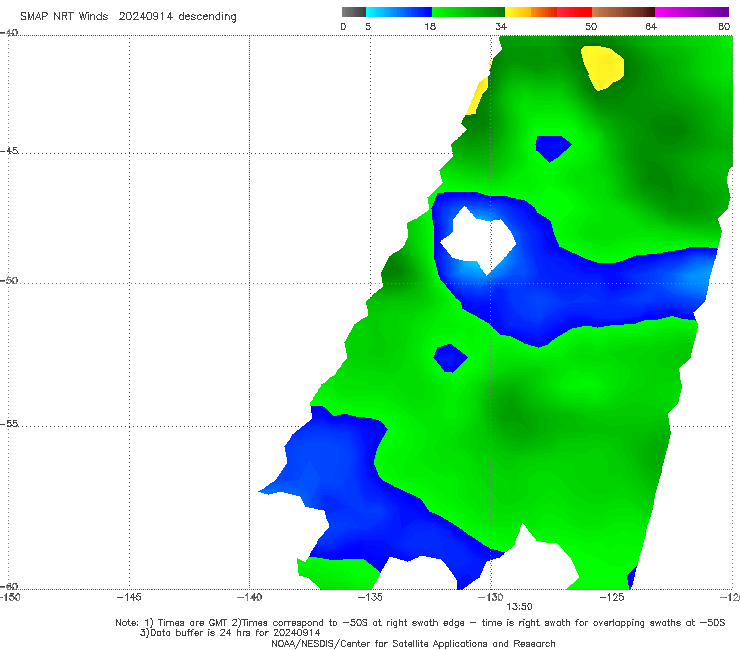Click the color bar label '18'

(x=430, y=26)
